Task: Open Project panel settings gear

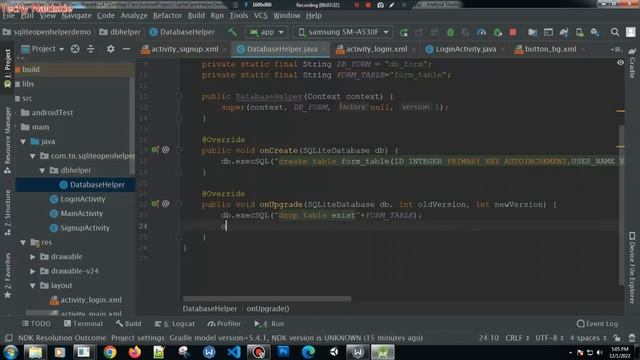Action: [x=111, y=49]
